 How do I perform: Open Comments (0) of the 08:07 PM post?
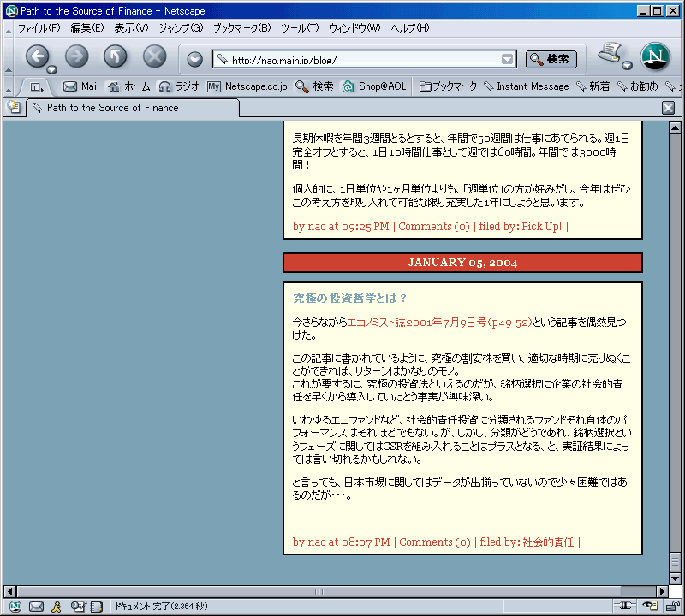(435, 542)
